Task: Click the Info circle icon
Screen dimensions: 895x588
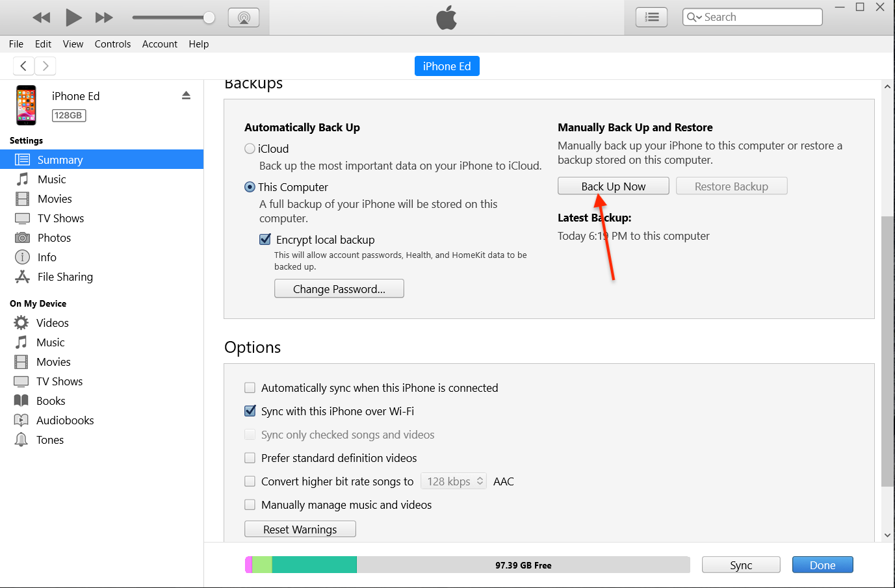Action: pos(22,257)
